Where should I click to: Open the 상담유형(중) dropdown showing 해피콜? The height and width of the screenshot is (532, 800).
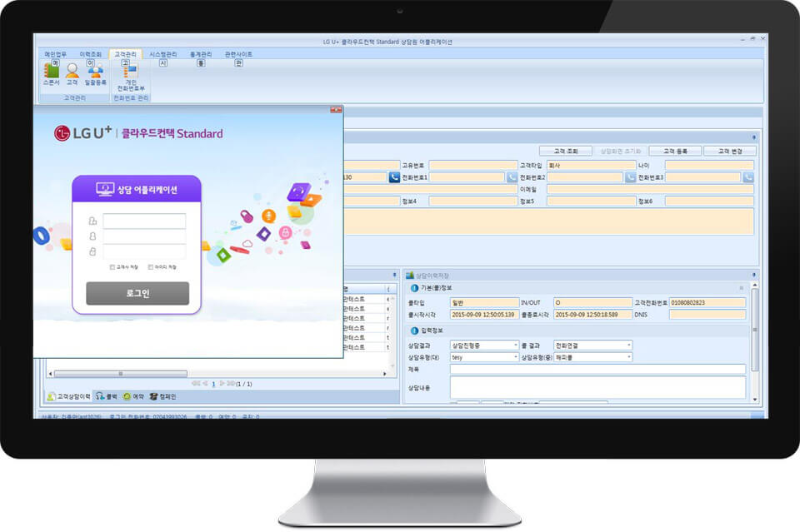click(x=592, y=358)
